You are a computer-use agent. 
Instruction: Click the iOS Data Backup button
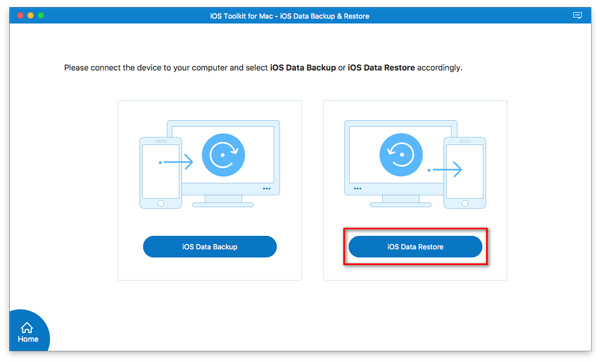pos(210,246)
